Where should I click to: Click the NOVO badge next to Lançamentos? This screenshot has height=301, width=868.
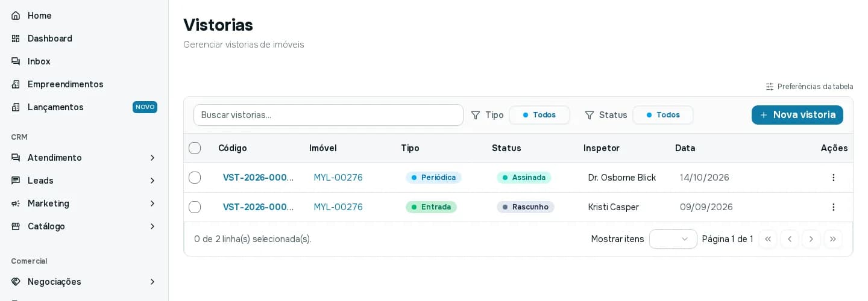pyautogui.click(x=145, y=107)
